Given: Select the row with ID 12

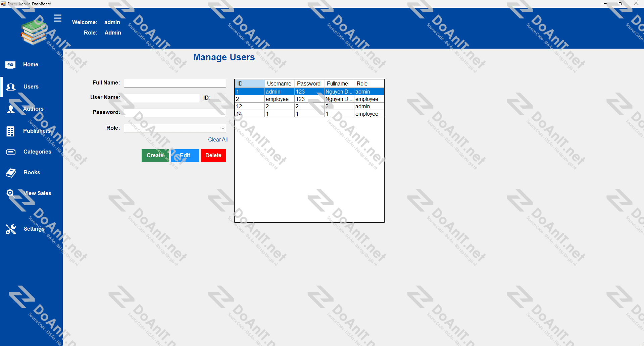Looking at the screenshot, I should point(309,106).
